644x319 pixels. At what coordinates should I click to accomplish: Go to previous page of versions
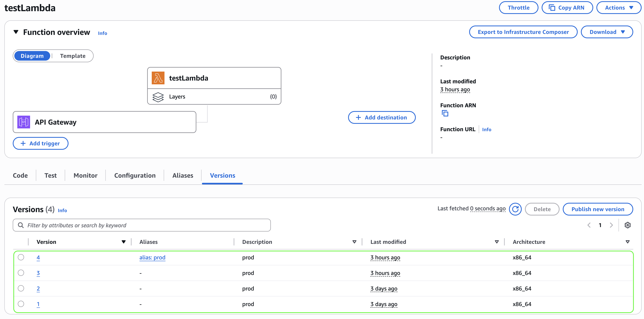(x=589, y=225)
